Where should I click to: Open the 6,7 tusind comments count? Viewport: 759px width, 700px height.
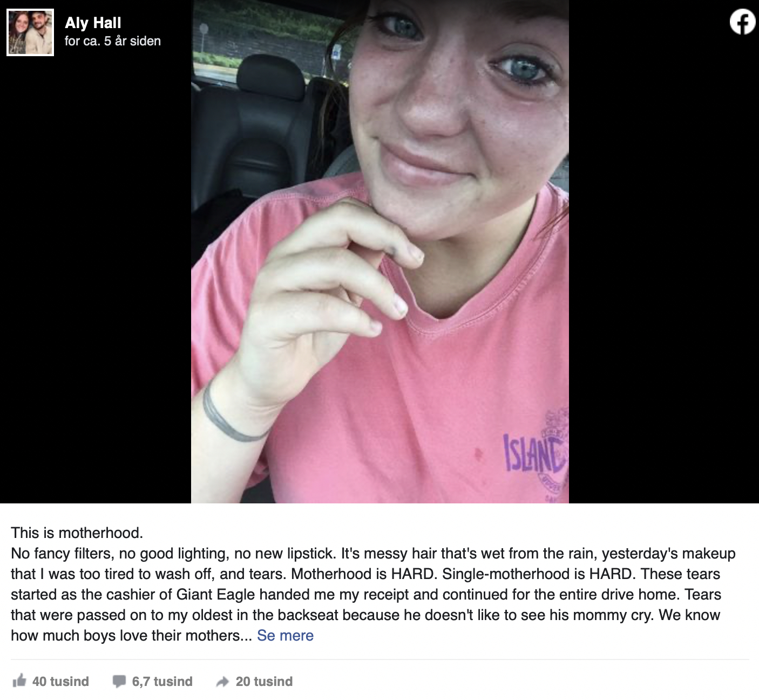(x=162, y=681)
